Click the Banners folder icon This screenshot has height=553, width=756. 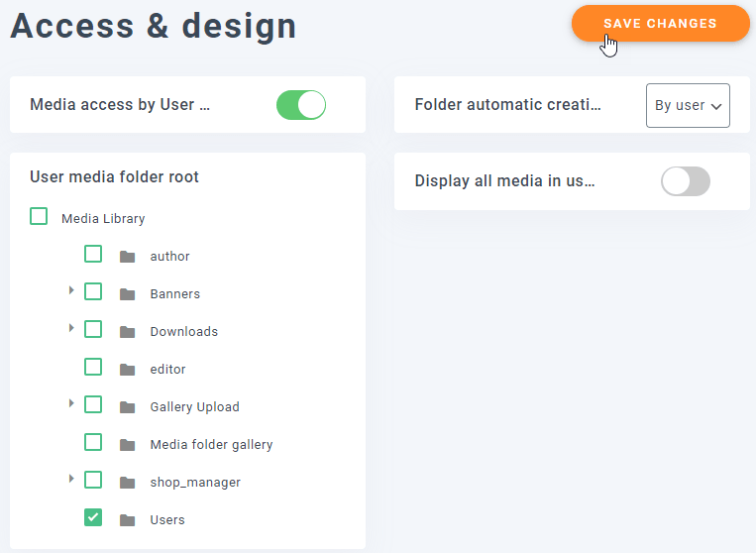[x=127, y=294]
